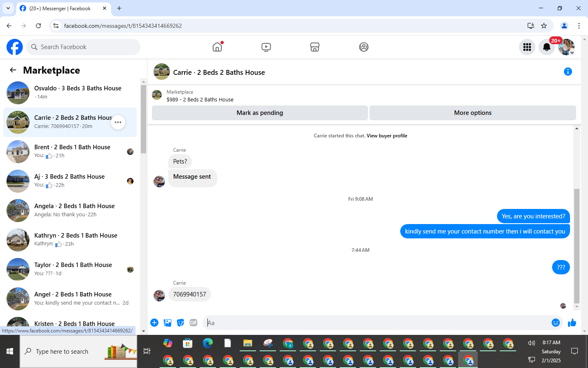Screen dimensions: 588x368
Task: Open the Groups icon in the top nav
Action: point(363,47)
